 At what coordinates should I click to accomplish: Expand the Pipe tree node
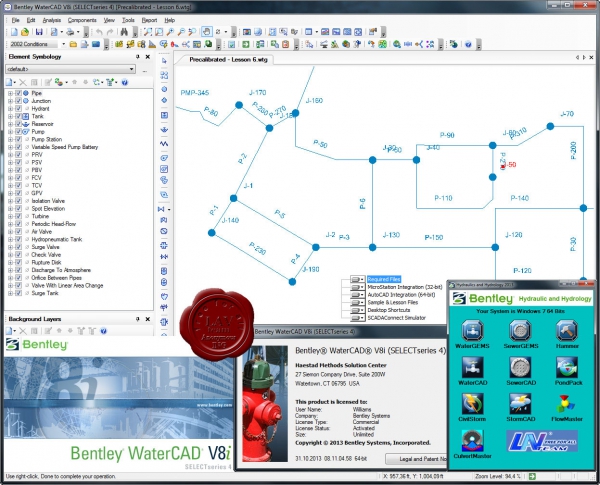coord(10,93)
